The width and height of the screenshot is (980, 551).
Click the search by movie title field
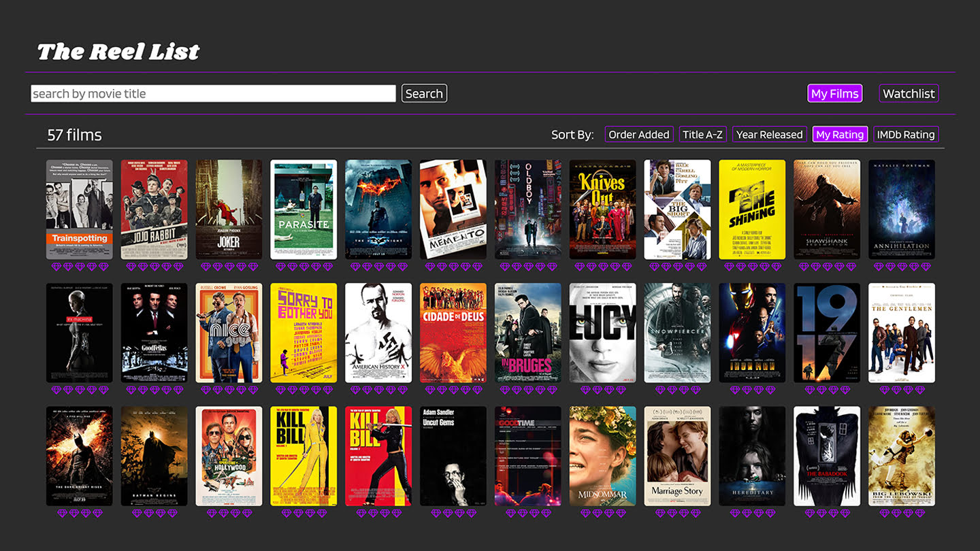(213, 94)
